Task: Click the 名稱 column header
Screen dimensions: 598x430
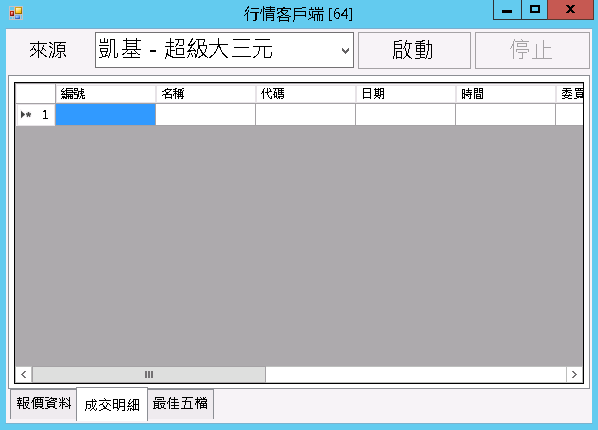Action: [206, 94]
